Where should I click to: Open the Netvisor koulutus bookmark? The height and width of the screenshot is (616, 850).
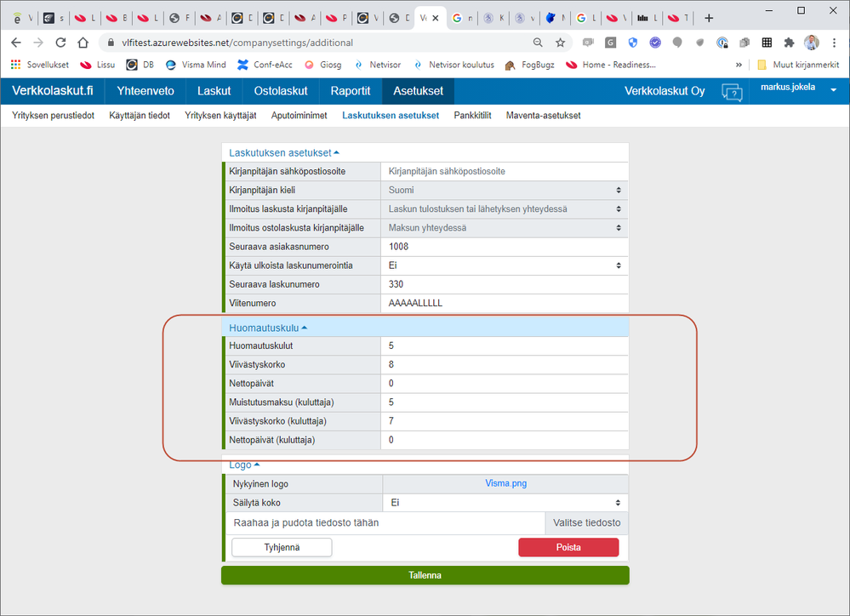click(454, 65)
